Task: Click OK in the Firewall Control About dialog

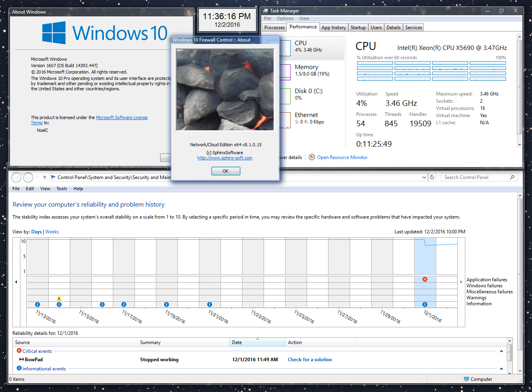Action: pyautogui.click(x=226, y=171)
